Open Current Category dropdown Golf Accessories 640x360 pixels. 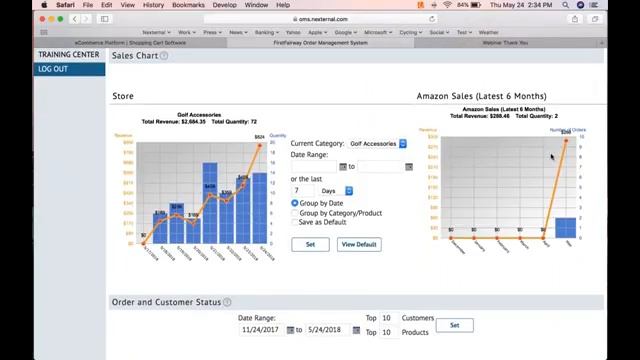pyautogui.click(x=378, y=144)
